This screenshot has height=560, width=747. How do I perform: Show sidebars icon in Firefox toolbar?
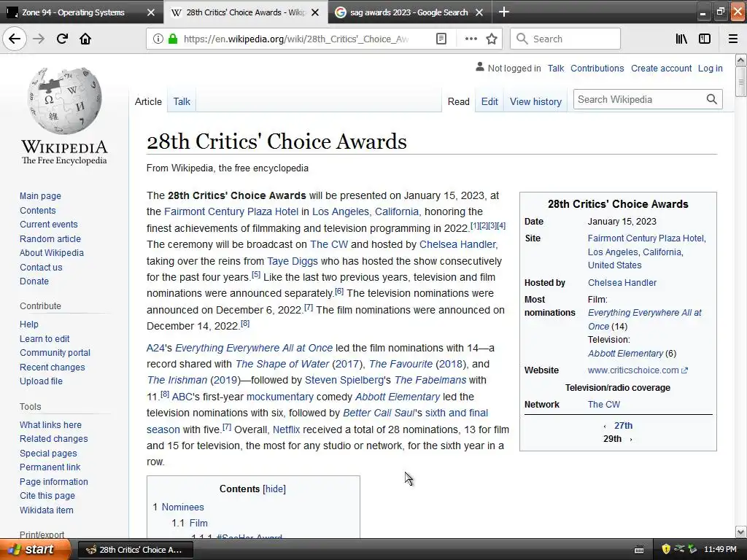point(705,39)
